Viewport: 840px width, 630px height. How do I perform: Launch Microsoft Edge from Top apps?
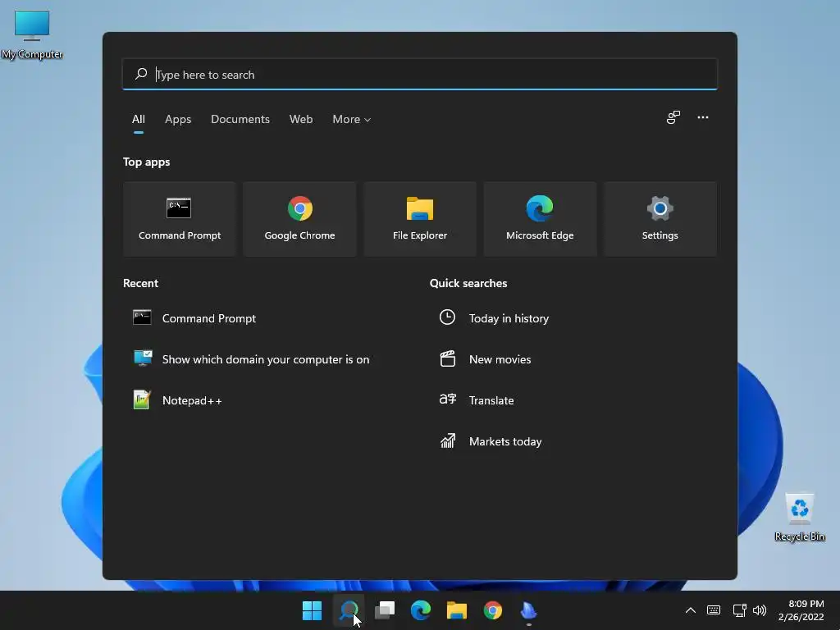[540, 219]
